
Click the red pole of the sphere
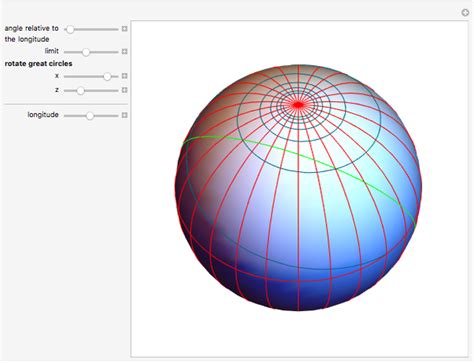(x=298, y=105)
